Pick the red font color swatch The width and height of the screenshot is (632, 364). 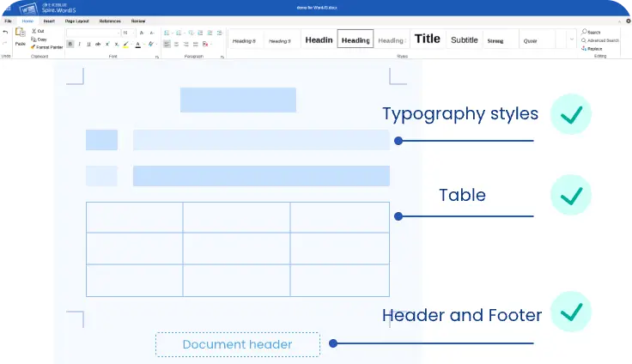(x=138, y=44)
